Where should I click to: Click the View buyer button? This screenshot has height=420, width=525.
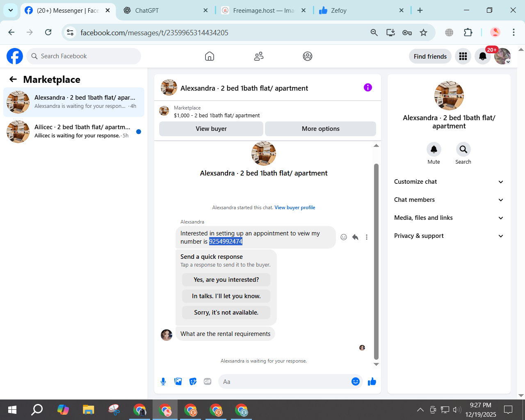pos(211,129)
